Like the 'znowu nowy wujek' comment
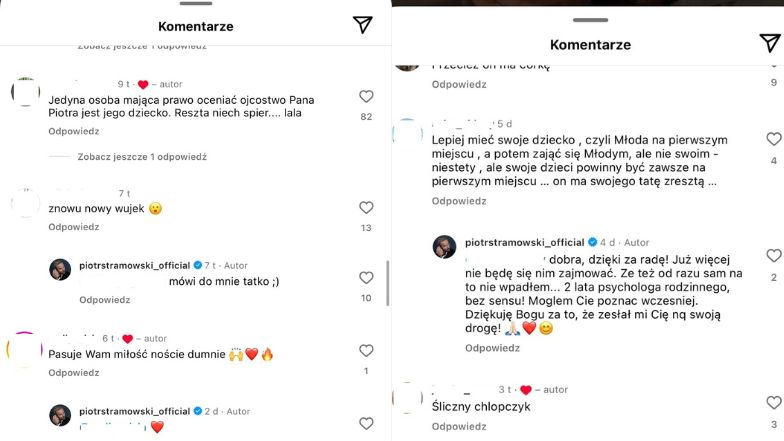The width and height of the screenshot is (784, 441). (x=366, y=208)
